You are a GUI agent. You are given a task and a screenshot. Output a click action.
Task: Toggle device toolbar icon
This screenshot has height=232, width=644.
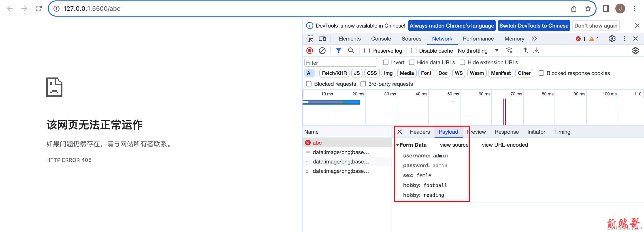click(x=322, y=39)
